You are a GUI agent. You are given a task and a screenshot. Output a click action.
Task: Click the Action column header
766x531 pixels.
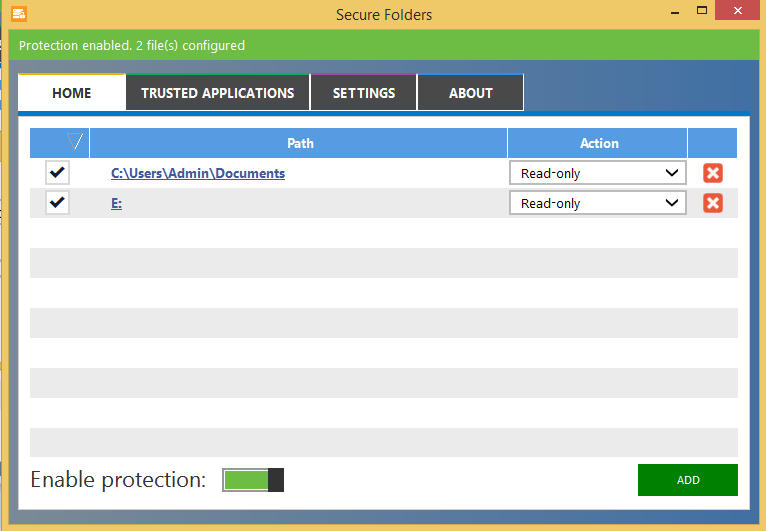pyautogui.click(x=597, y=143)
